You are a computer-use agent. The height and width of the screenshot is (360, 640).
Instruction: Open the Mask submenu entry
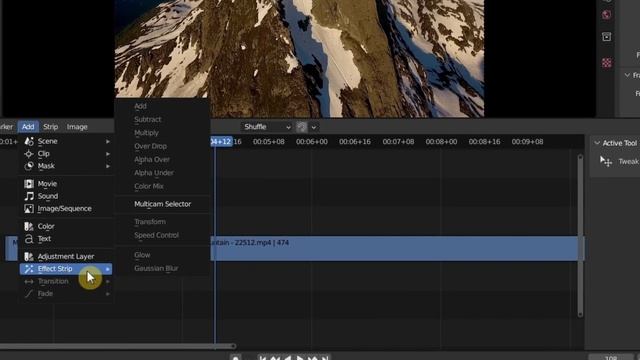pyautogui.click(x=67, y=166)
